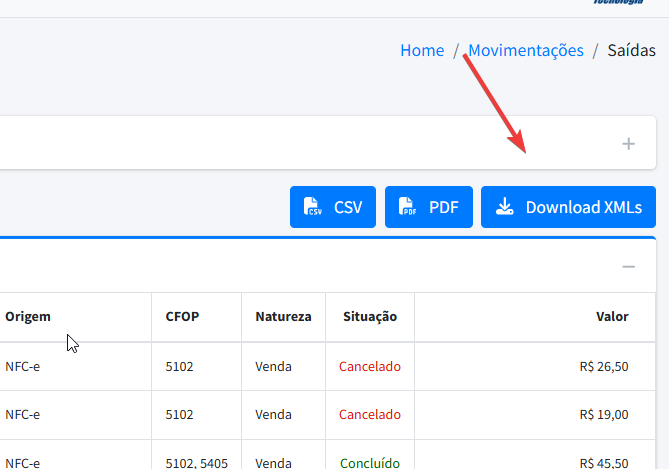Click the R$ 45,50 value cell

point(603,462)
